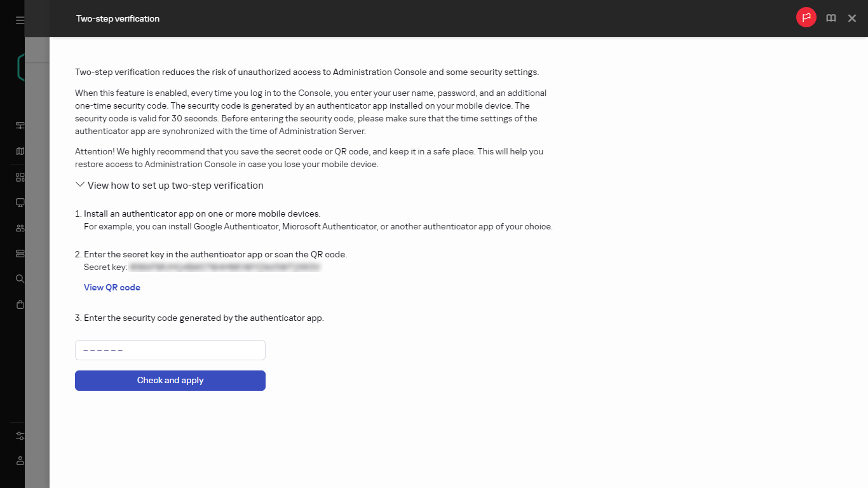Open the Marketplace bag icon
This screenshot has width=868, height=488.
[20, 304]
